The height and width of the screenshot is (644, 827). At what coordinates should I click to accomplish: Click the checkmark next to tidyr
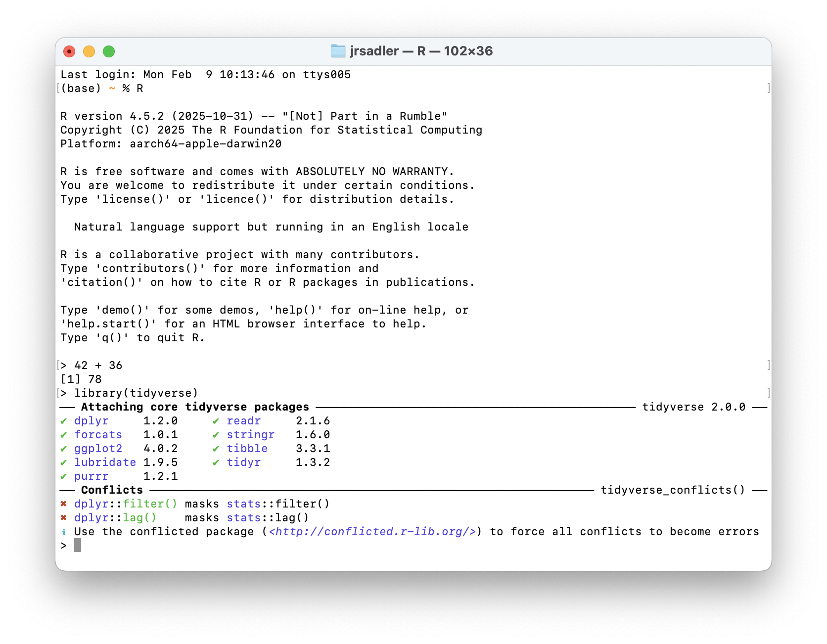216,462
